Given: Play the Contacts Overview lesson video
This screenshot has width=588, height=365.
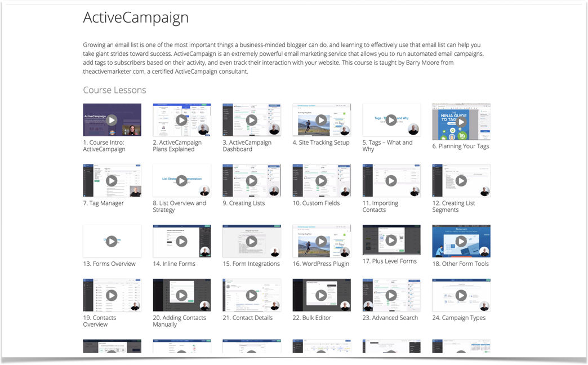Looking at the screenshot, I should click(112, 295).
